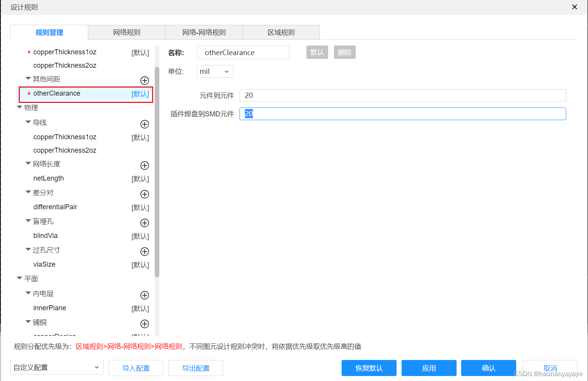Collapse the 铺铜 category
This screenshot has width=588, height=381.
coord(28,322)
